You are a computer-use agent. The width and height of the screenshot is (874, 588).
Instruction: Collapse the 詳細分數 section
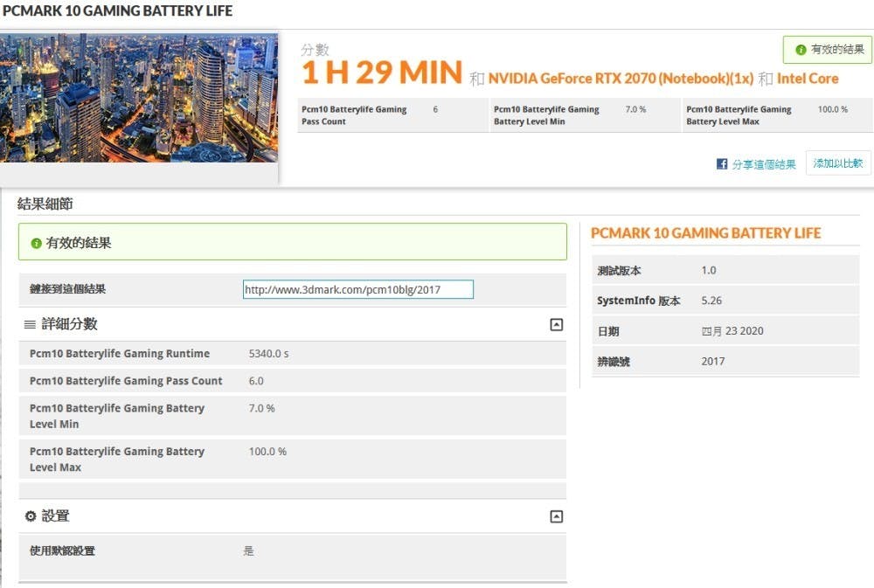[556, 324]
